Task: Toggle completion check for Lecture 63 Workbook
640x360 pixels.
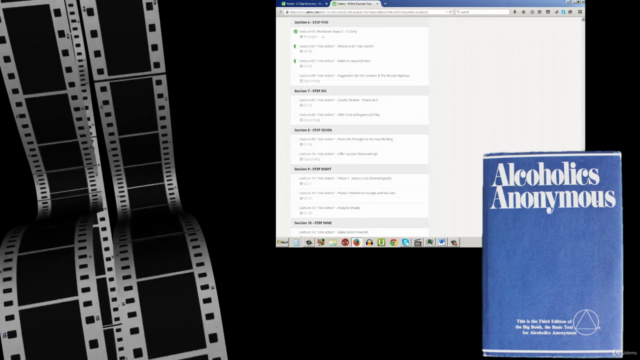Action: [x=296, y=31]
